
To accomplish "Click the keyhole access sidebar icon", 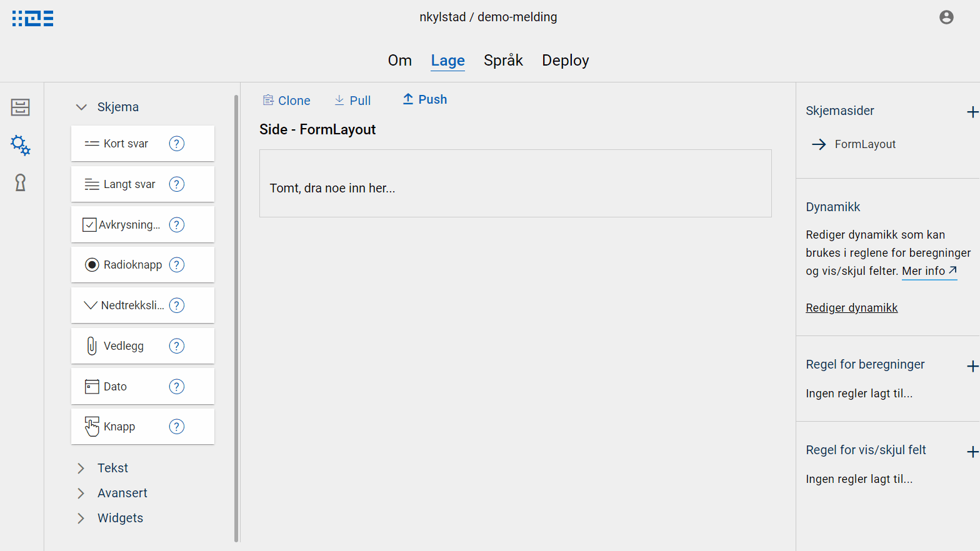I will 21,182.
